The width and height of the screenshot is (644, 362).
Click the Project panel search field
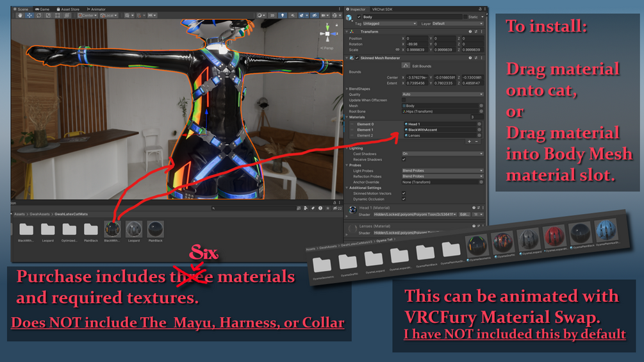(x=252, y=208)
